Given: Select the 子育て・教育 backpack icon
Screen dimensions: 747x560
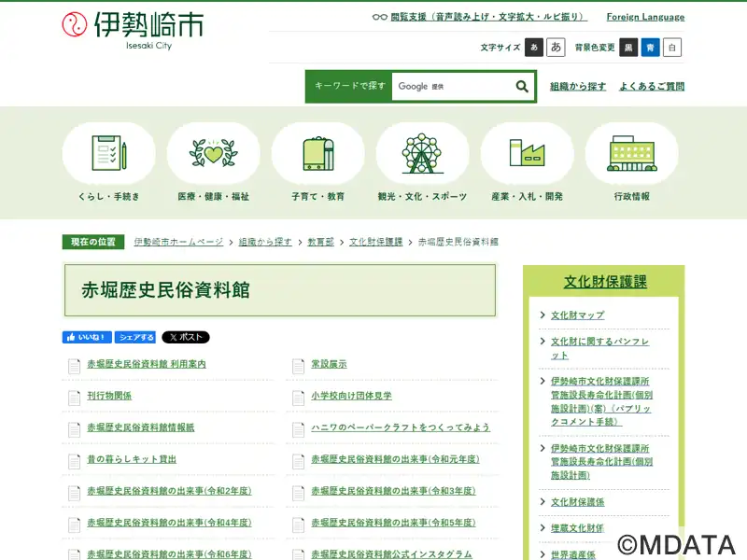Looking at the screenshot, I should coord(317,154).
